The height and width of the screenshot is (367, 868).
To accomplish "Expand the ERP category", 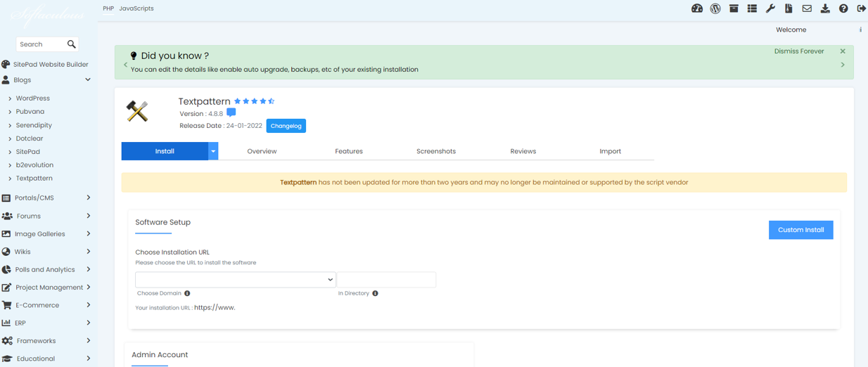I will point(88,323).
